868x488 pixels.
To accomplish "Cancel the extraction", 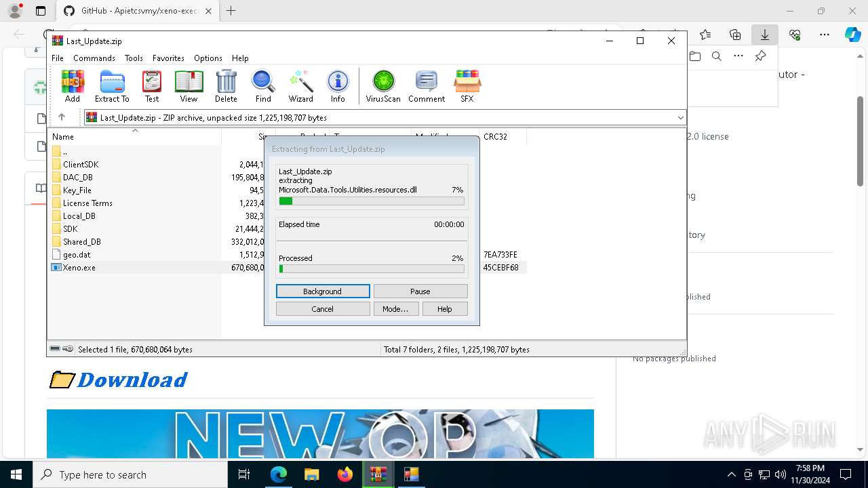I will click(323, 309).
